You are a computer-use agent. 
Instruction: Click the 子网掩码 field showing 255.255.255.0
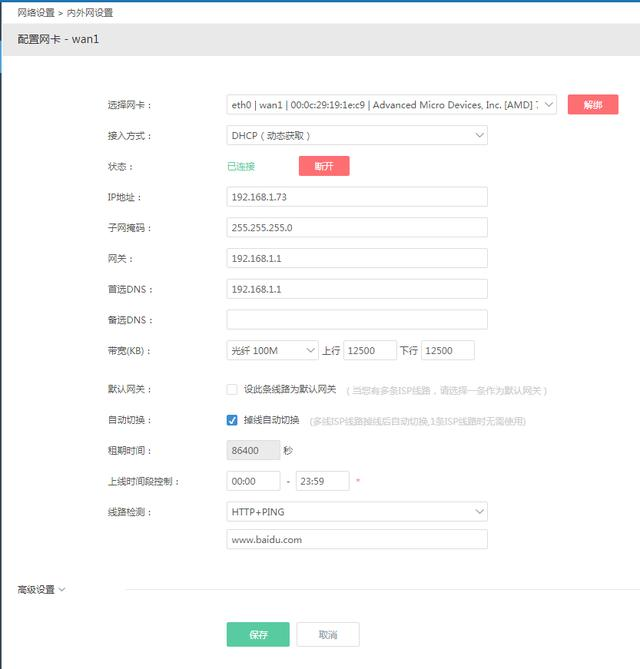click(357, 228)
